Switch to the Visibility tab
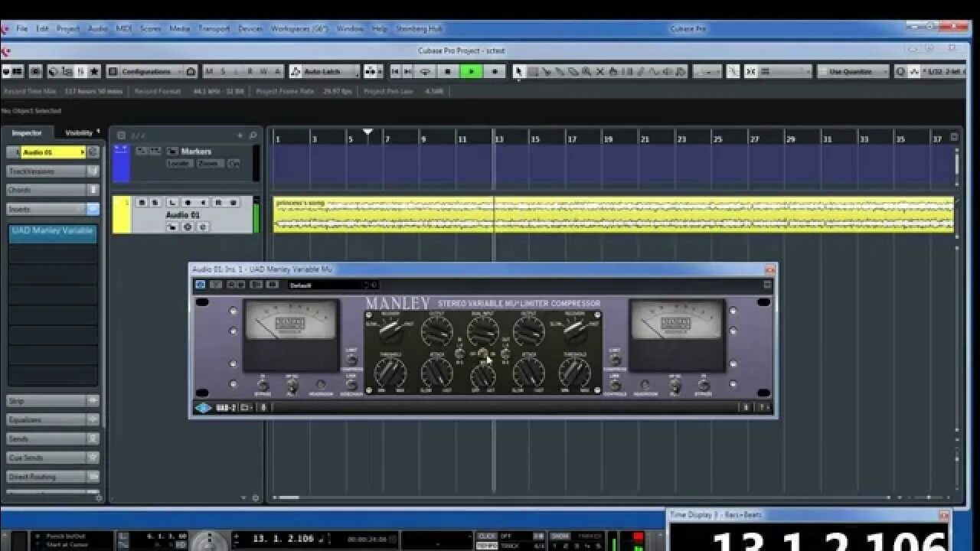 click(x=79, y=133)
